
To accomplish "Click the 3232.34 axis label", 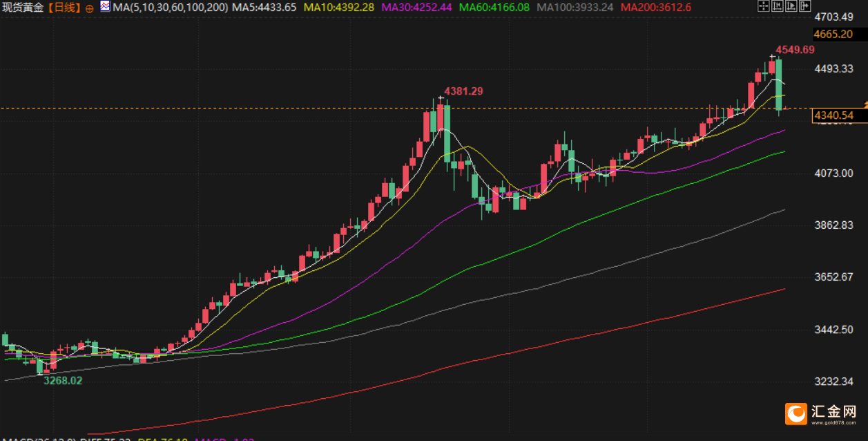I will pos(833,382).
